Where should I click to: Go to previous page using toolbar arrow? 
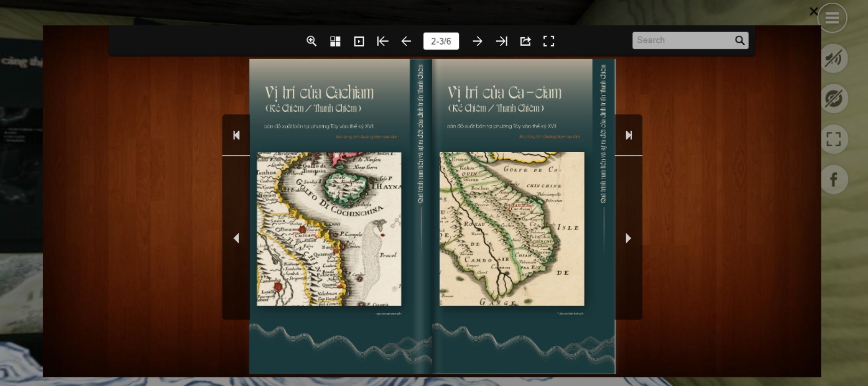(x=406, y=41)
